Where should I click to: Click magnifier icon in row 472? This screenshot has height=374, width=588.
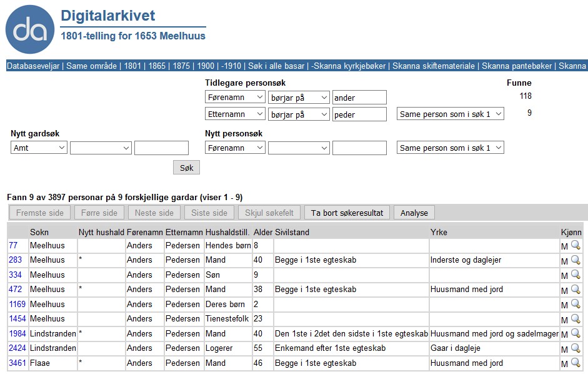point(576,290)
